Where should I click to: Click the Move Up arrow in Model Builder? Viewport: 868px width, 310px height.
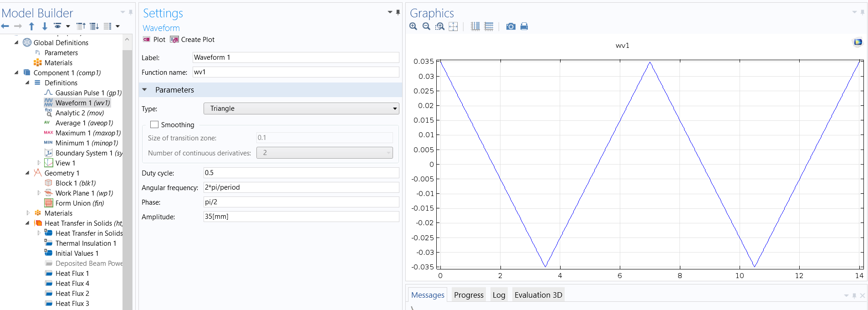click(31, 26)
